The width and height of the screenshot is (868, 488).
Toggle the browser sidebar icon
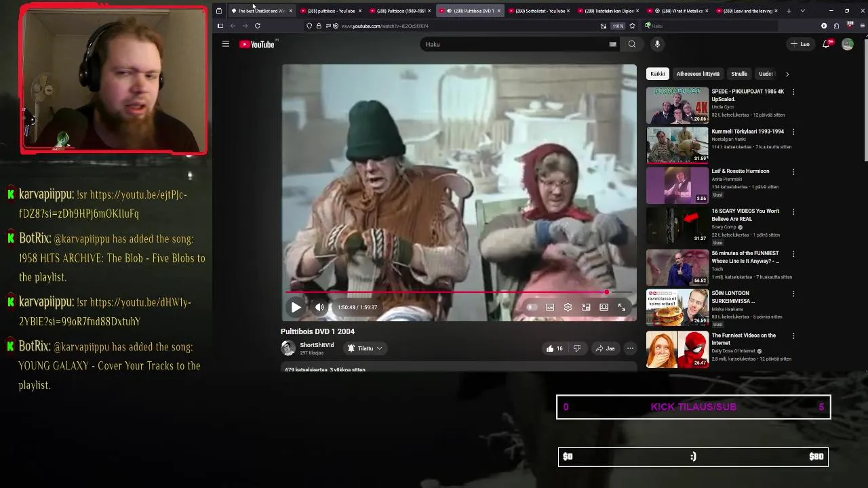(x=220, y=26)
